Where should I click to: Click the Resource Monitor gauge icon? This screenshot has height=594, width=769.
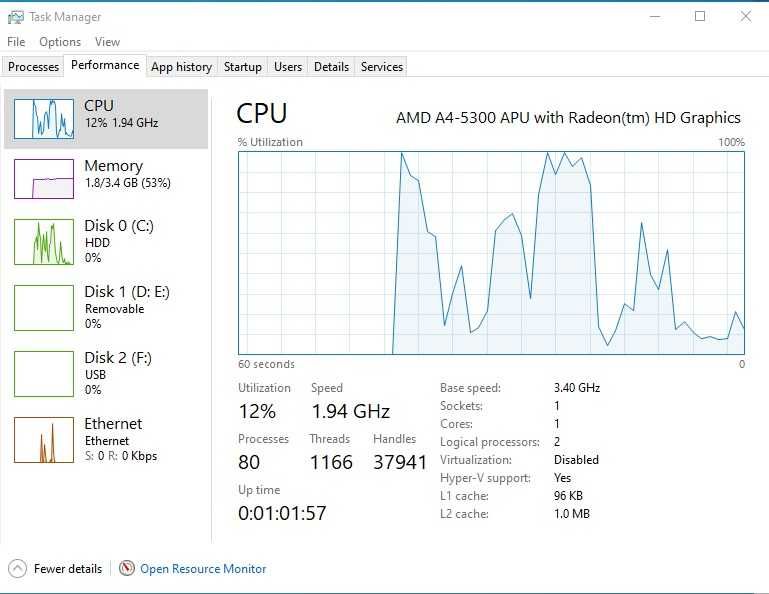tap(127, 569)
